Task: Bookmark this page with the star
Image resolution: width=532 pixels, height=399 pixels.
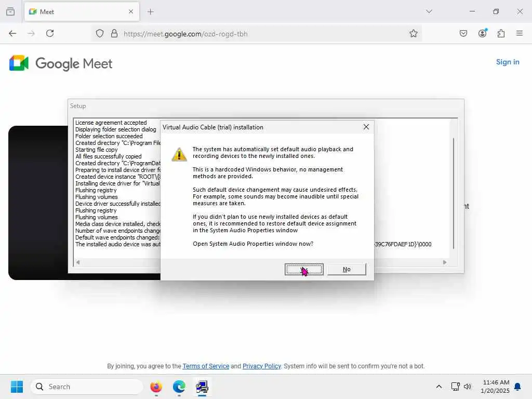Action: (413, 33)
